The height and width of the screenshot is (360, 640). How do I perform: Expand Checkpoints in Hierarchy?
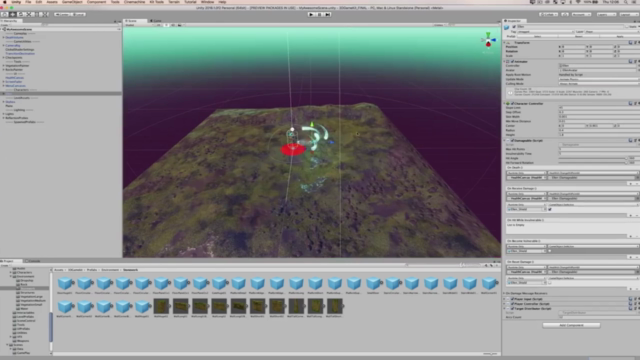tap(4, 58)
